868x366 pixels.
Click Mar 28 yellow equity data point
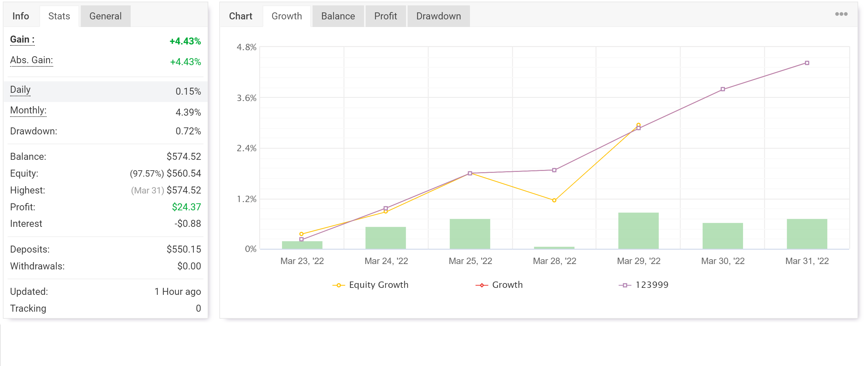point(554,200)
